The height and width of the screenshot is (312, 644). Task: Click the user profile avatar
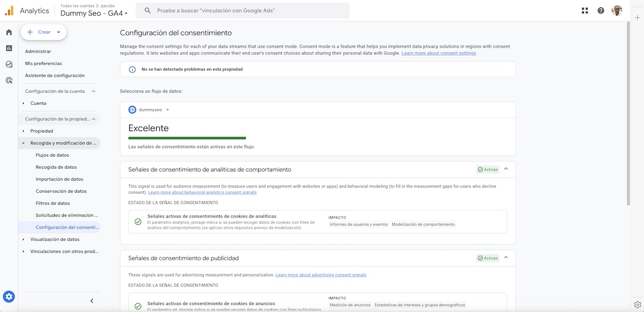(x=617, y=11)
